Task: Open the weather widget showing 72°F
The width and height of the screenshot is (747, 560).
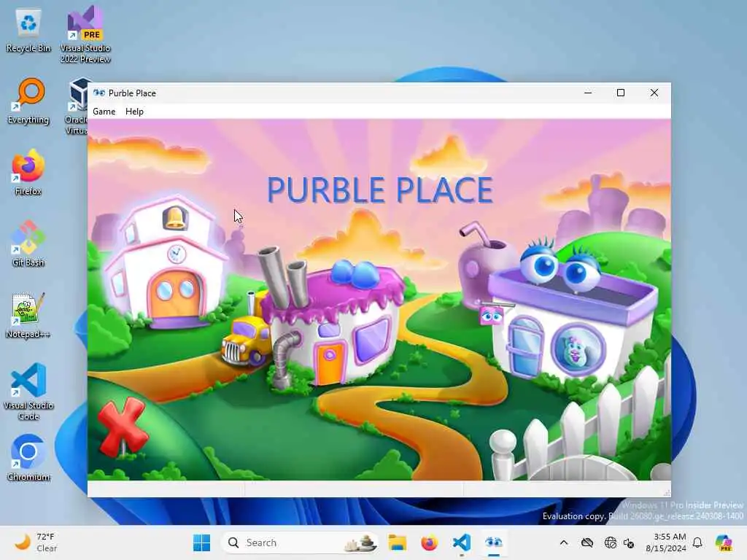Action: click(x=36, y=542)
